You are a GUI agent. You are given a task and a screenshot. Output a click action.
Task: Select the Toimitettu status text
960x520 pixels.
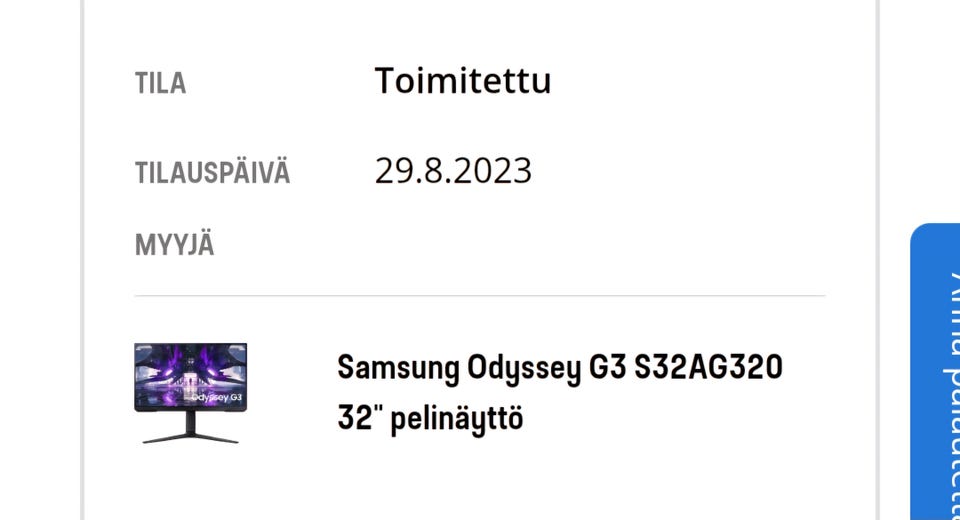click(x=462, y=81)
